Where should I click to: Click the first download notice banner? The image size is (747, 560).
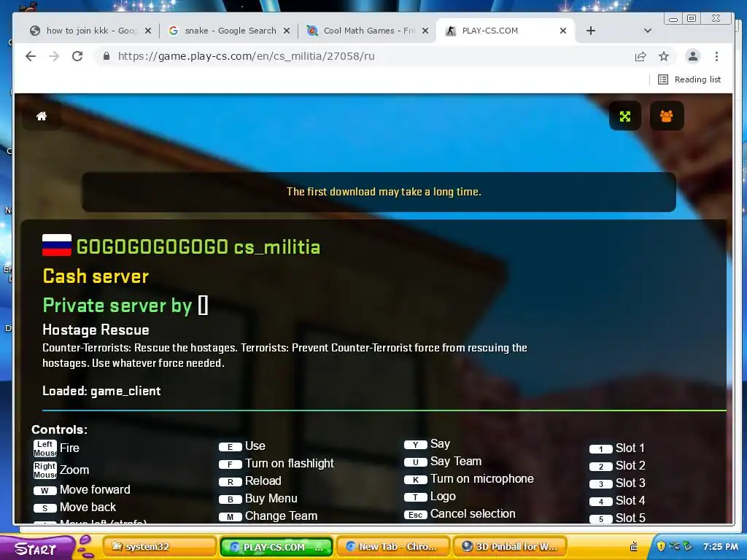[379, 192]
